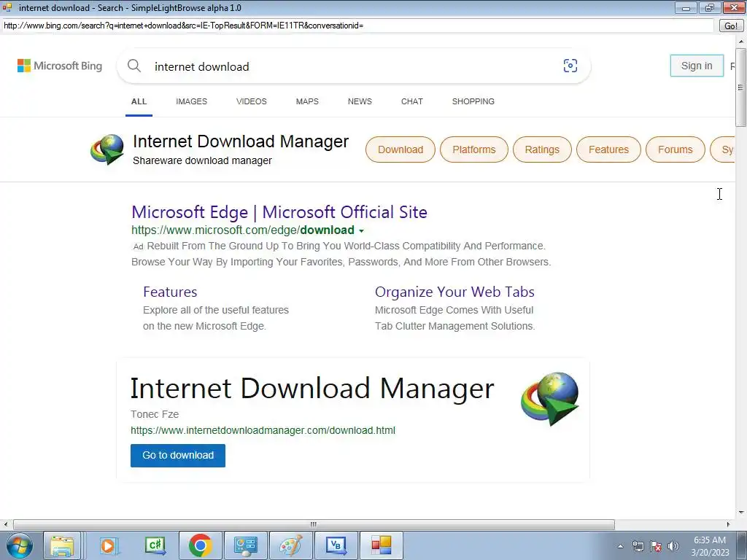Viewport: 747px width, 560px height.
Task: Open Action Center flag icon
Action: point(656,546)
